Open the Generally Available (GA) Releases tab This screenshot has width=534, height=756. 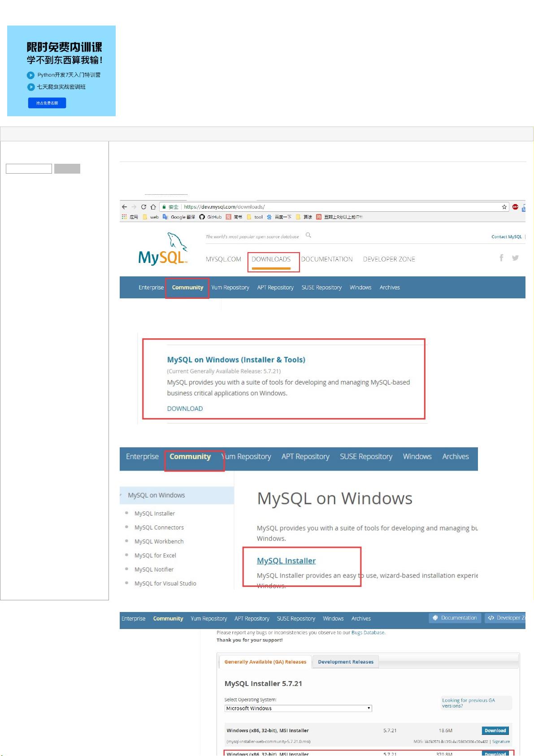tap(265, 662)
